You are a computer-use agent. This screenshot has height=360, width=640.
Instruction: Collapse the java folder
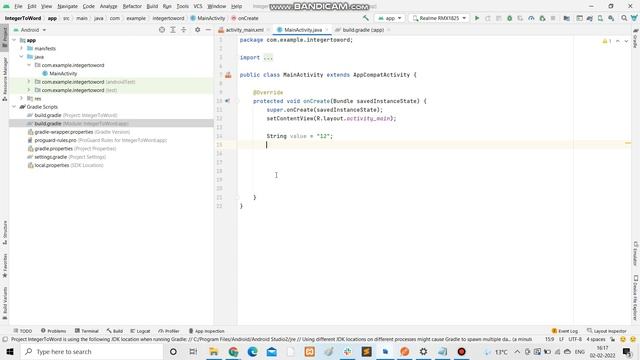[x=22, y=57]
